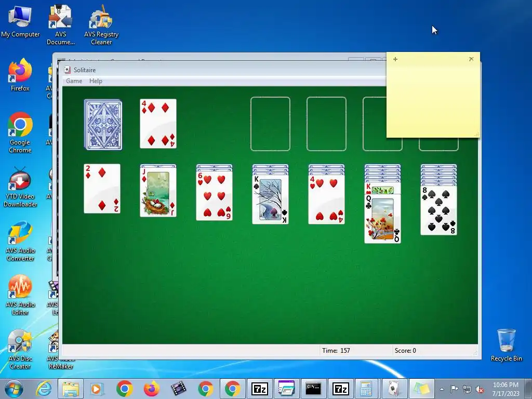Screen dimensions: 532x399
Task: Select AVS Audio Converter shortcut
Action: pos(20,241)
